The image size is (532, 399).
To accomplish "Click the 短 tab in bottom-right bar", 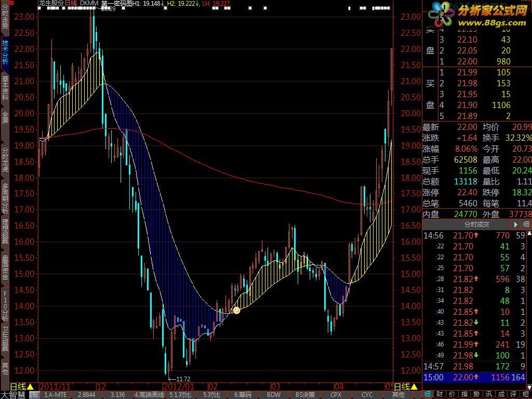I will pyautogui.click(x=526, y=395).
